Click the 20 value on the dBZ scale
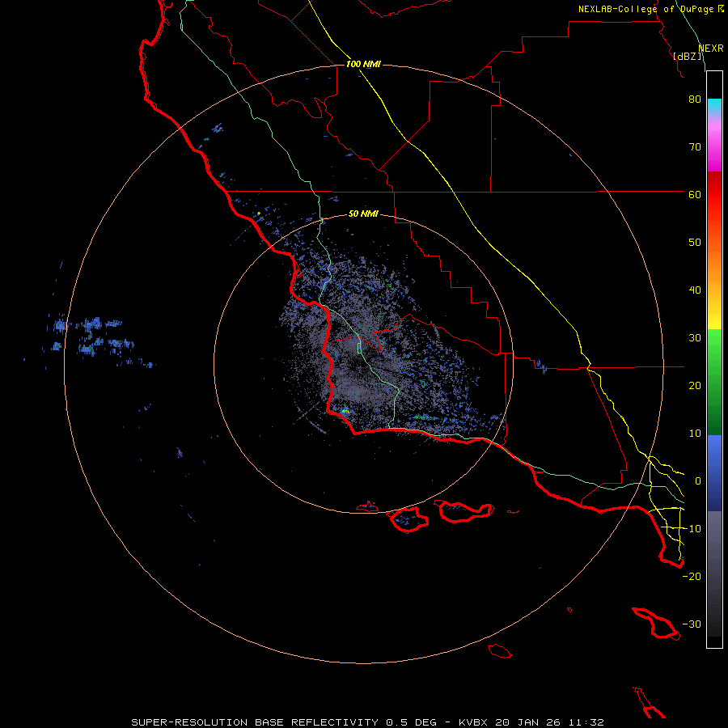 click(695, 386)
